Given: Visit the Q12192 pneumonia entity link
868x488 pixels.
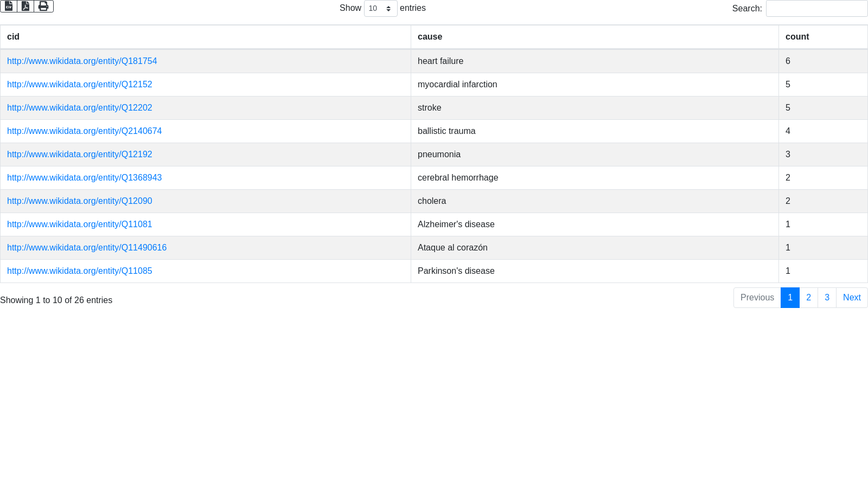Looking at the screenshot, I should coord(80,155).
